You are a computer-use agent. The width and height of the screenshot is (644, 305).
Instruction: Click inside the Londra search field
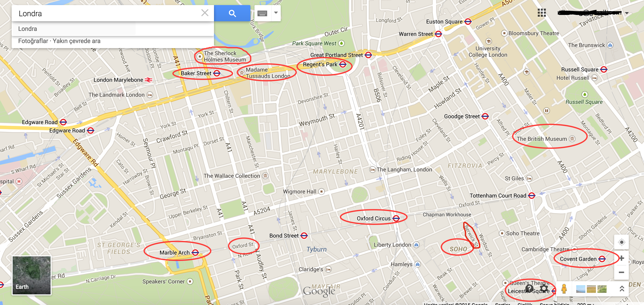(x=106, y=13)
